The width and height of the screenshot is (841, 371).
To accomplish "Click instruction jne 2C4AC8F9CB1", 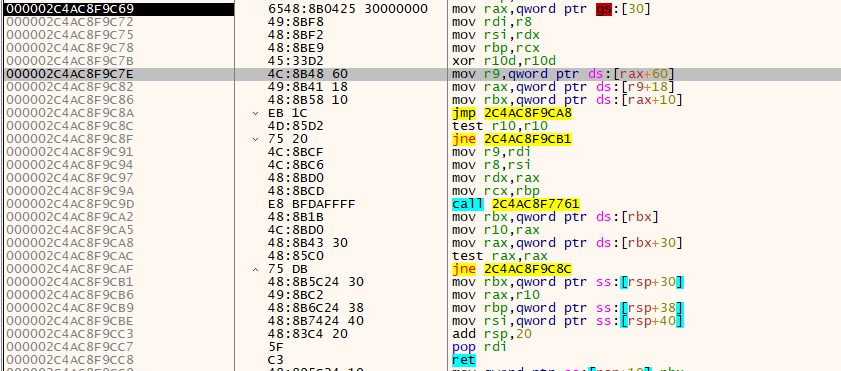I will (512, 139).
